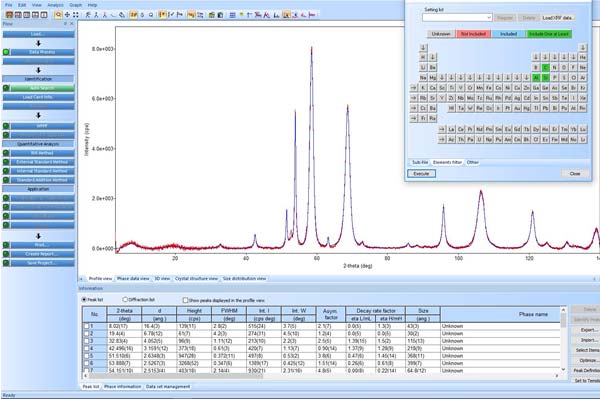Screen dimensions: 600x400
Task: Close the Flow panel with X
Action: tap(72, 24)
